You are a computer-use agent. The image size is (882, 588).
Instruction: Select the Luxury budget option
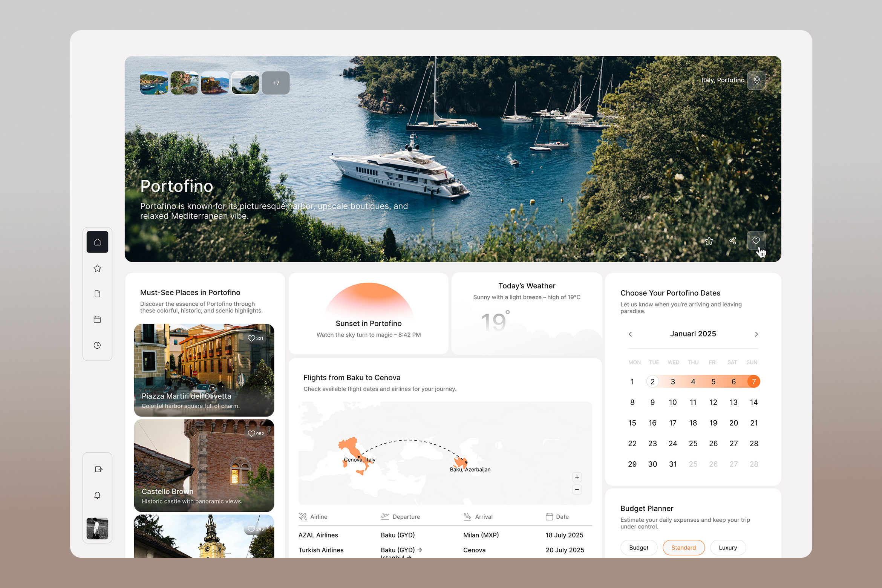tap(727, 548)
